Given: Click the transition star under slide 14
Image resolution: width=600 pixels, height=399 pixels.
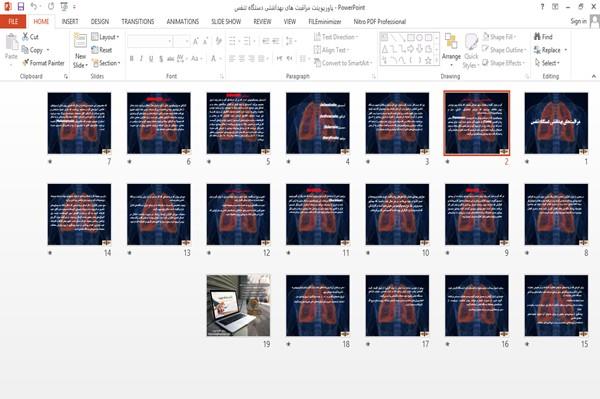Looking at the screenshot, I should click(50, 252).
